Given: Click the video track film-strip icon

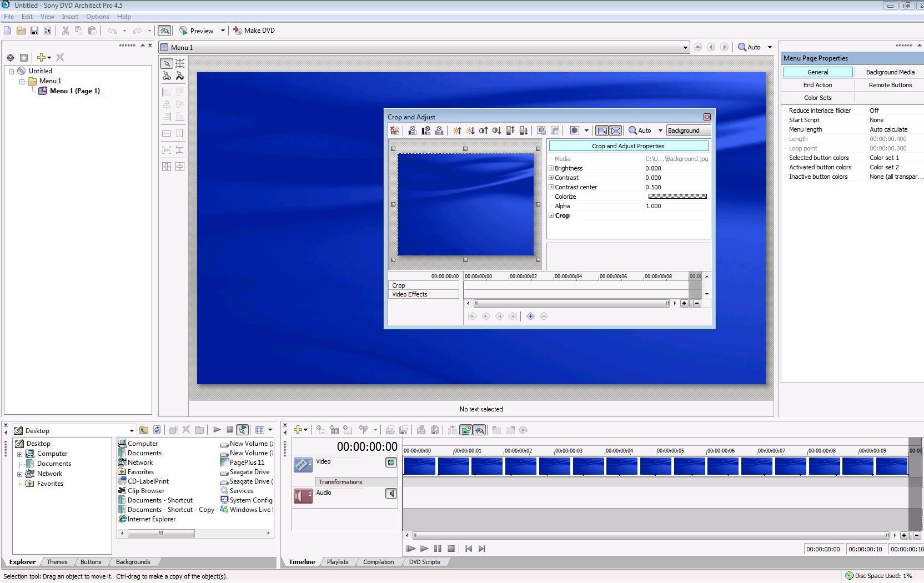Looking at the screenshot, I should pyautogui.click(x=303, y=464).
